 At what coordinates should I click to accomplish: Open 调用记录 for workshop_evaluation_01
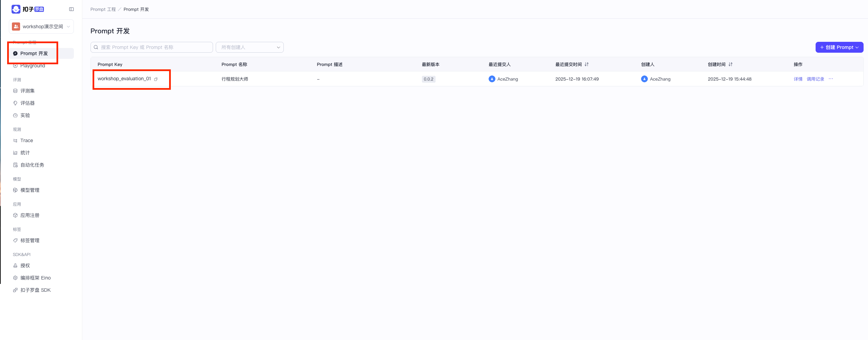[x=815, y=79]
